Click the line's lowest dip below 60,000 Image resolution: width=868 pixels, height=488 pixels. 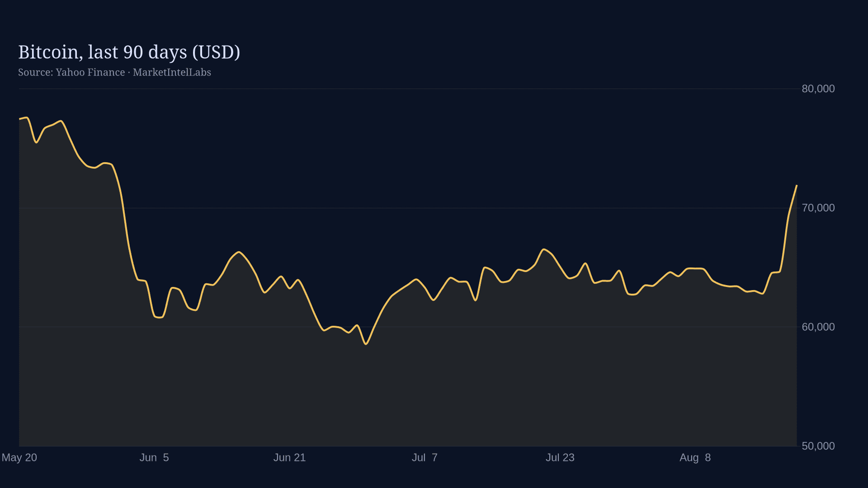366,344
